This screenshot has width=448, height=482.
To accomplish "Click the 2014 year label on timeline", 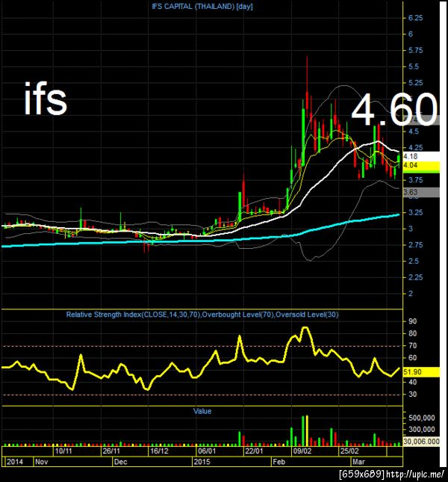I will [15, 462].
